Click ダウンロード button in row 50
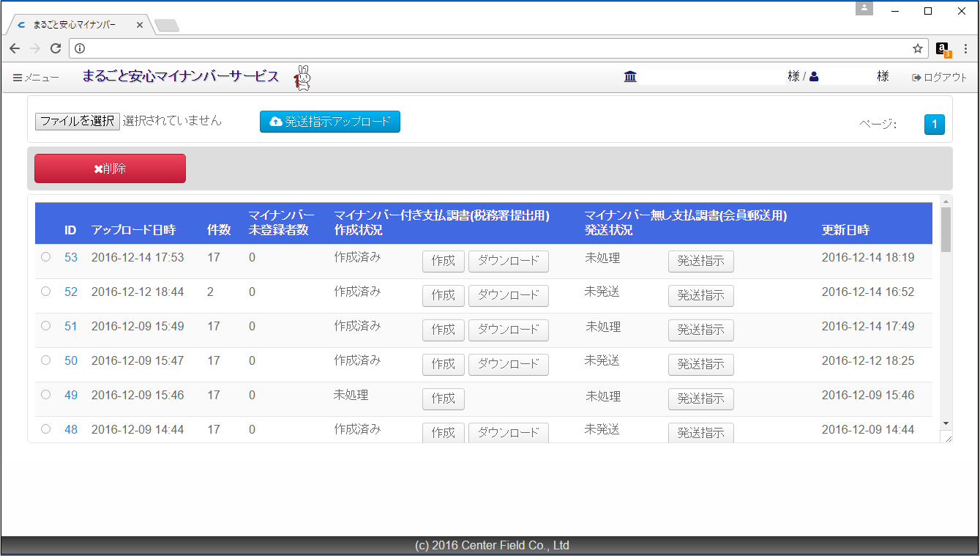980x556 pixels. coord(509,365)
